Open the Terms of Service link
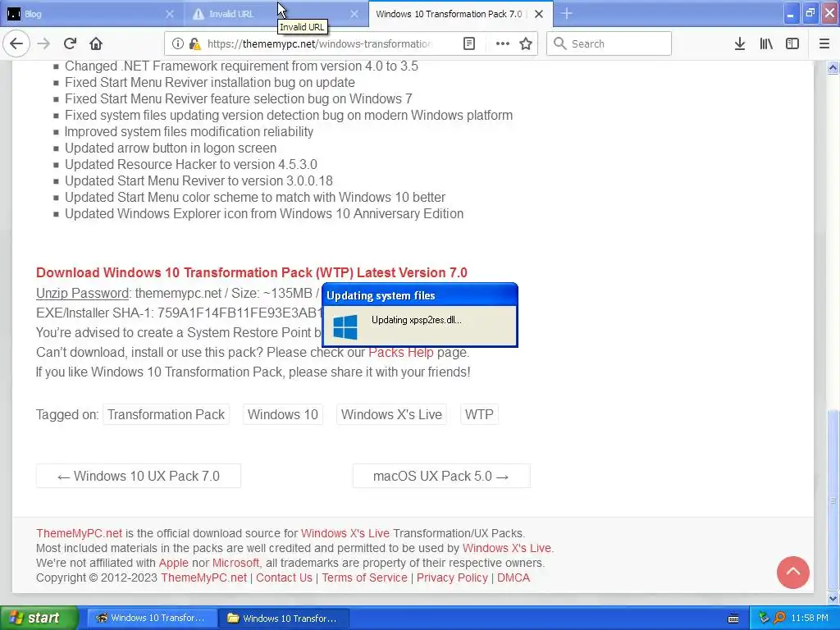Viewport: 840px width, 630px height. (364, 578)
